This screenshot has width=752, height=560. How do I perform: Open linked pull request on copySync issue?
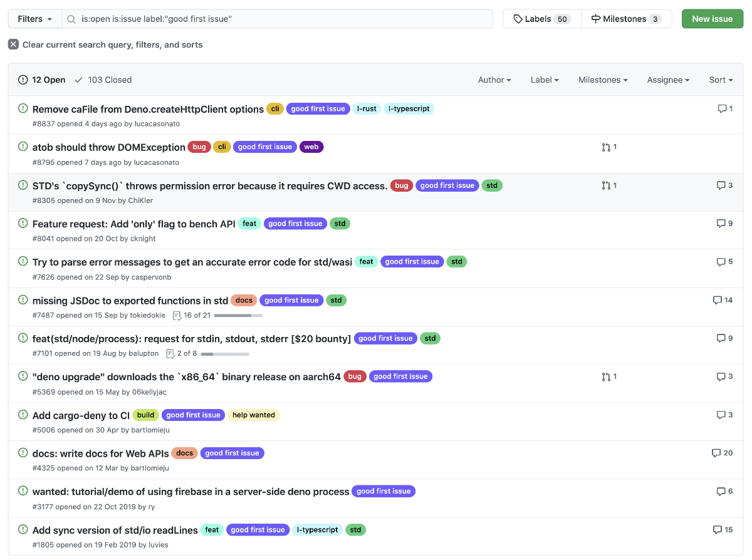click(x=609, y=185)
